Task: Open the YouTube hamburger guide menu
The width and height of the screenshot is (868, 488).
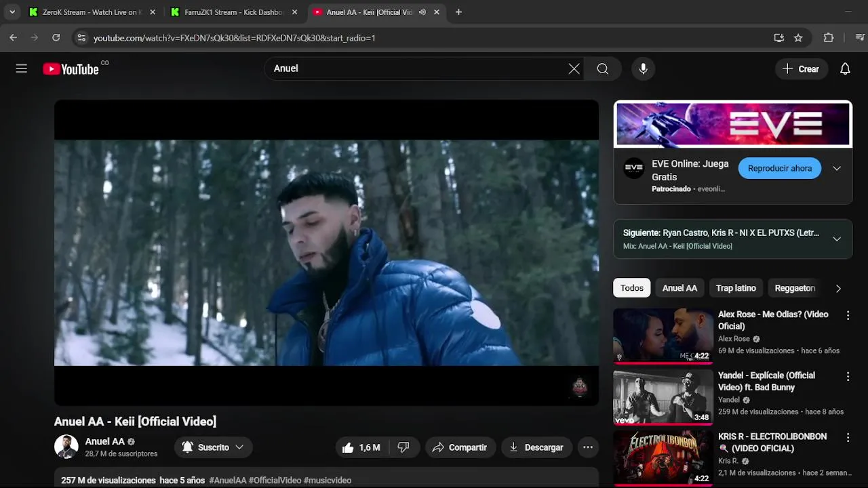Action: tap(22, 68)
